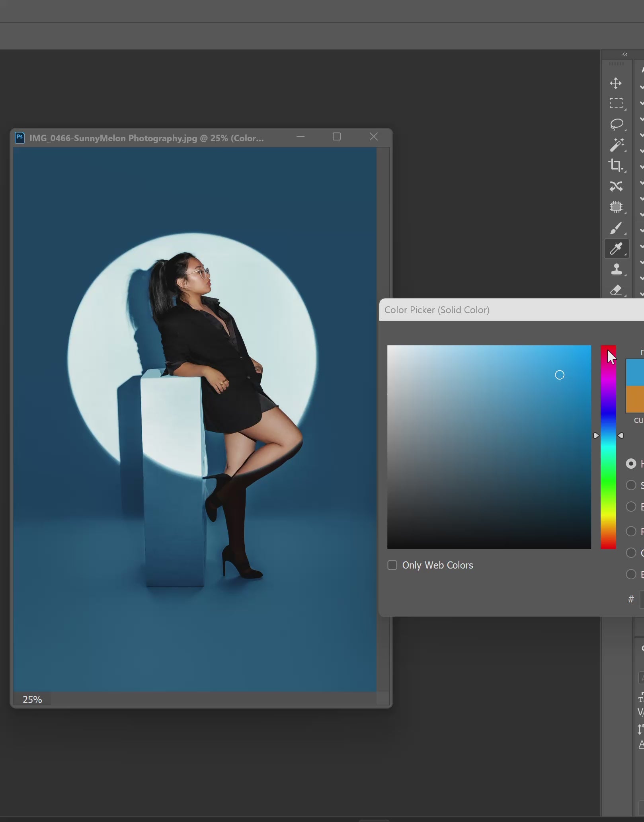Click the green area of hue slider
The width and height of the screenshot is (644, 822).
click(608, 481)
